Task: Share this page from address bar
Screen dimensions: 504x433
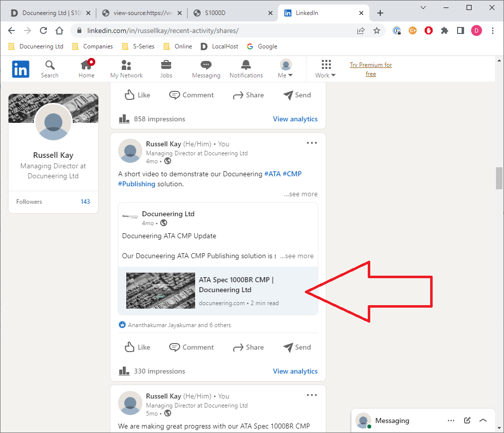Action: (361, 30)
